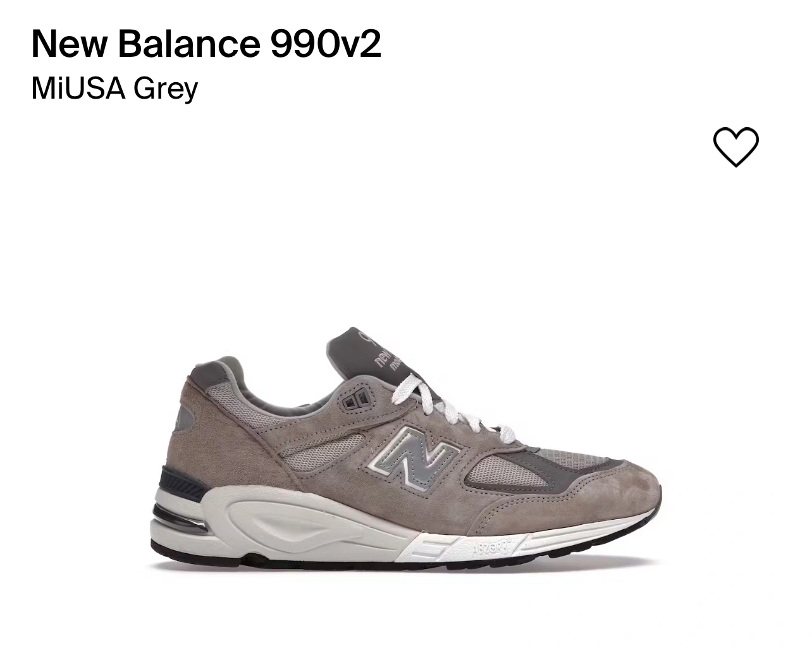Click the 990v2 model number text

(326, 43)
